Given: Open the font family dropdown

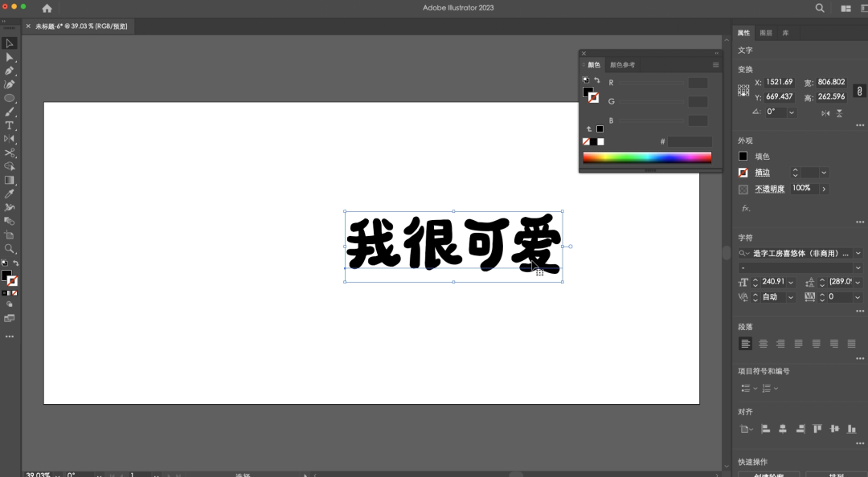Looking at the screenshot, I should pyautogui.click(x=858, y=253).
